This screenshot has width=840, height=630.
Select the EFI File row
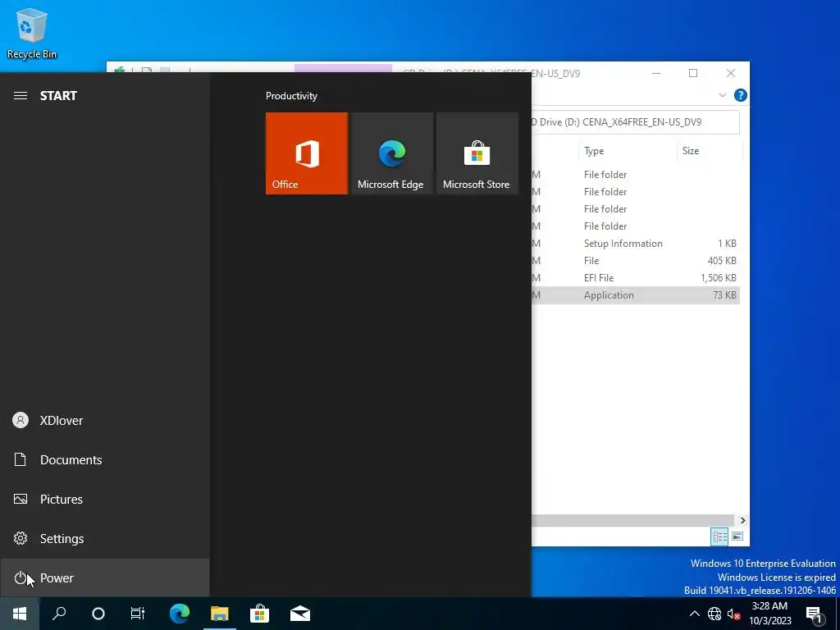[x=636, y=277]
